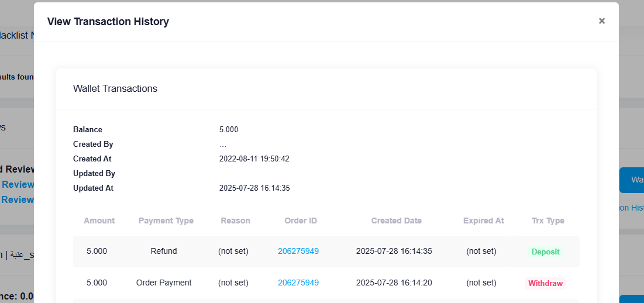This screenshot has width=644, height=303.
Task: Click the Updated By label
Action: coord(94,173)
